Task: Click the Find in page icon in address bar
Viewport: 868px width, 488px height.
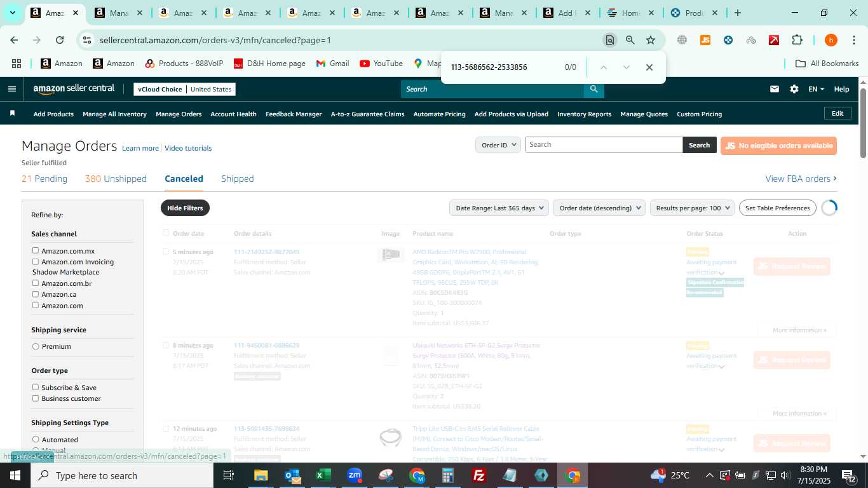Action: tap(609, 40)
